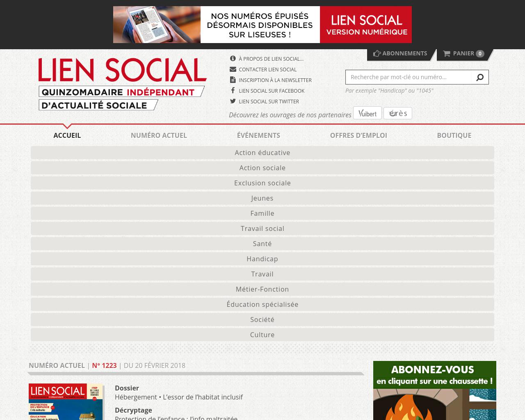
Task: Click the Facebook icon
Action: 233,91
